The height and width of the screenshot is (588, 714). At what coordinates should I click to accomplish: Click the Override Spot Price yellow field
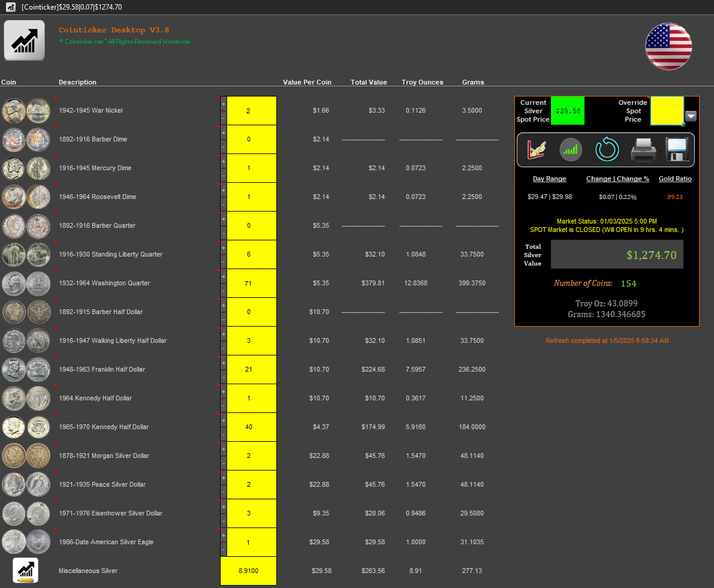[x=667, y=111]
